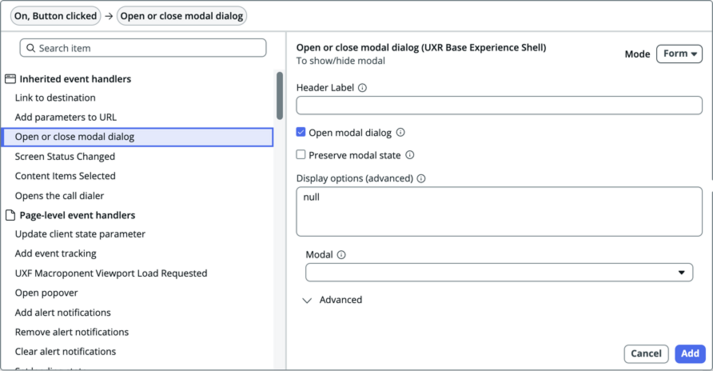The height and width of the screenshot is (371, 713).
Task: Open the Open modal dialog info icon
Action: pos(400,132)
